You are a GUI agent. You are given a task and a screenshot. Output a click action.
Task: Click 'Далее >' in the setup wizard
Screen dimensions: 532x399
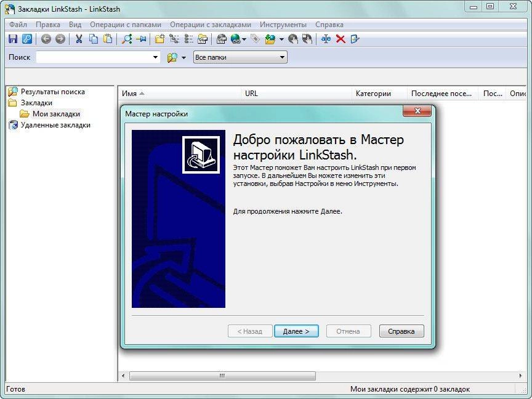pos(296,331)
